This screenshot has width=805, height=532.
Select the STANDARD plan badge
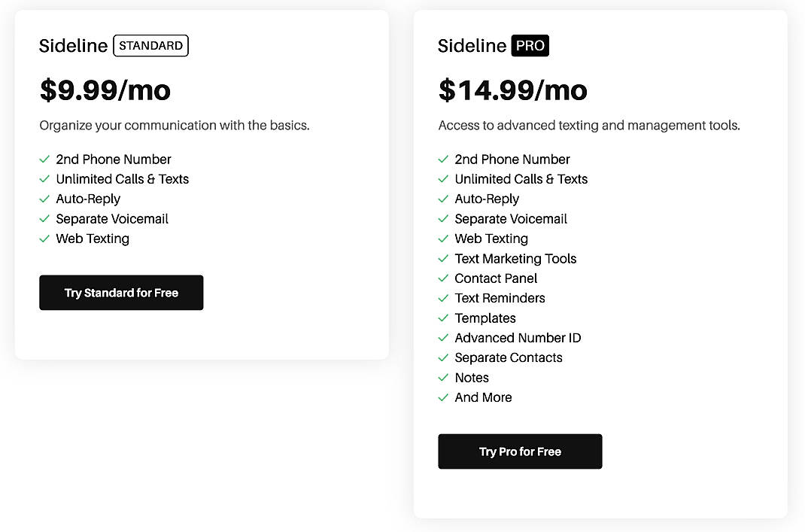pos(150,45)
